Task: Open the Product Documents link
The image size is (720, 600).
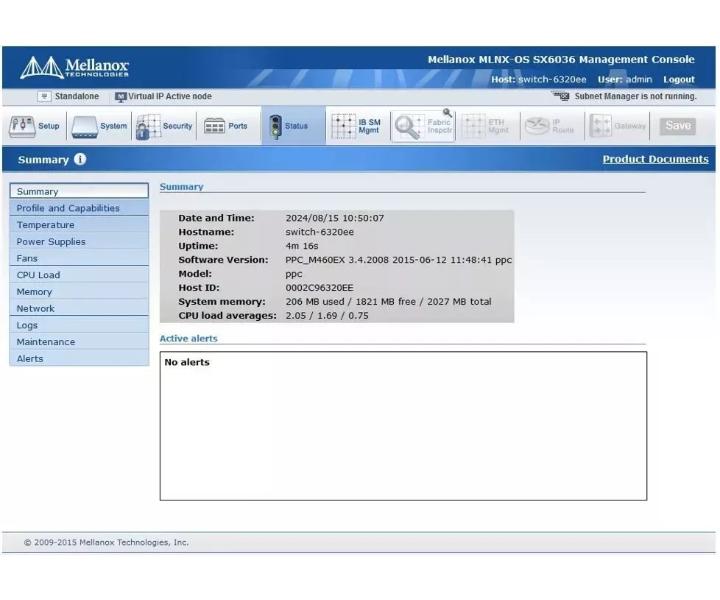Action: coord(655,159)
